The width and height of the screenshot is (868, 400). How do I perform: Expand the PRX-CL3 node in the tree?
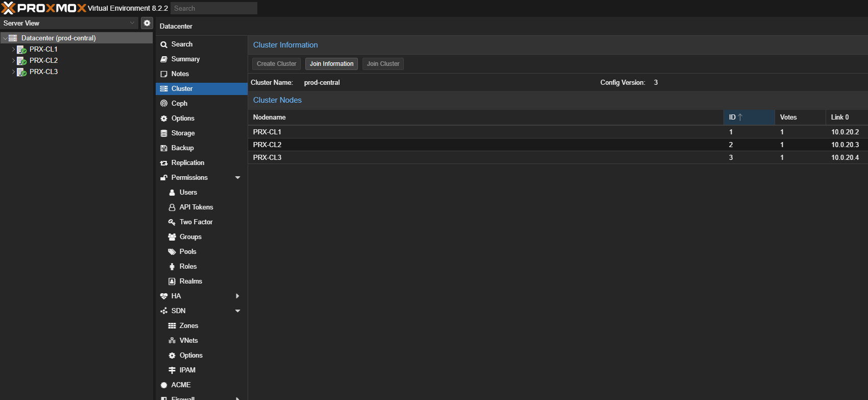pyautogui.click(x=13, y=72)
